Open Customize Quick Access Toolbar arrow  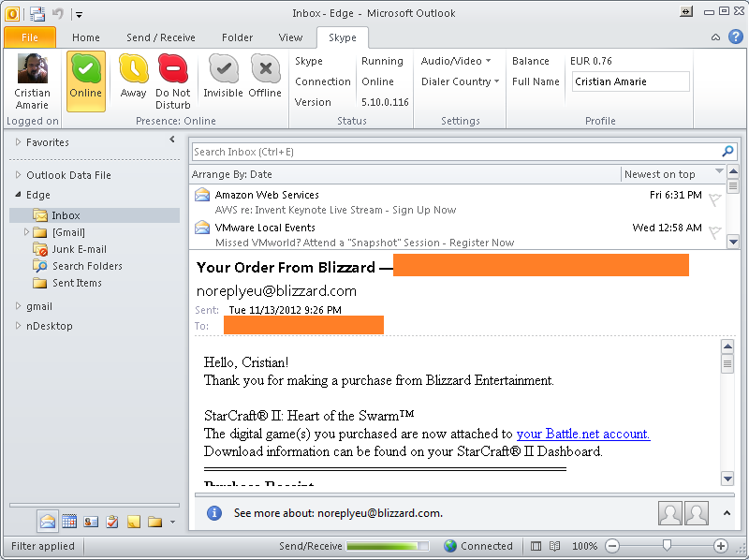[x=80, y=15]
